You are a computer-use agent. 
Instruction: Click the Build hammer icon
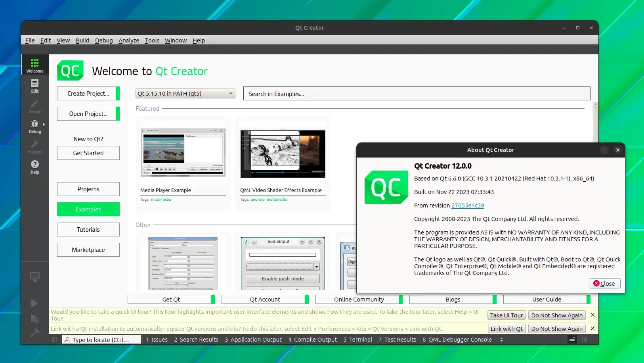[35, 333]
